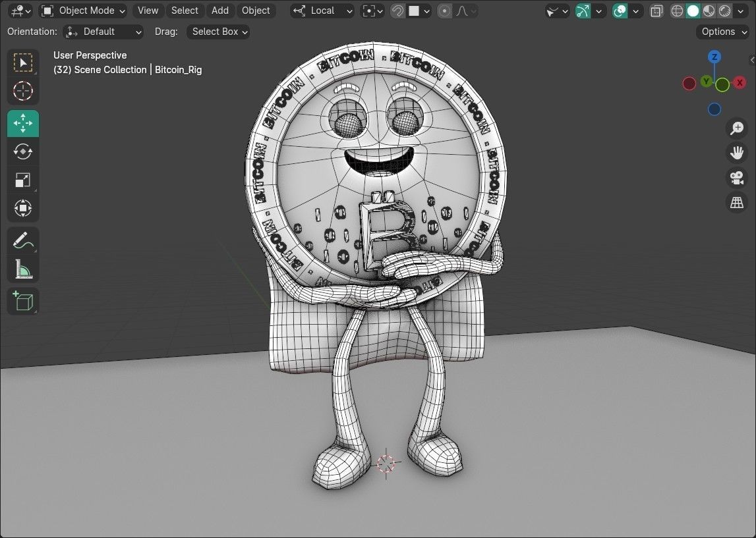The height and width of the screenshot is (538, 756).
Task: Toggle the camera view button
Action: click(736, 178)
